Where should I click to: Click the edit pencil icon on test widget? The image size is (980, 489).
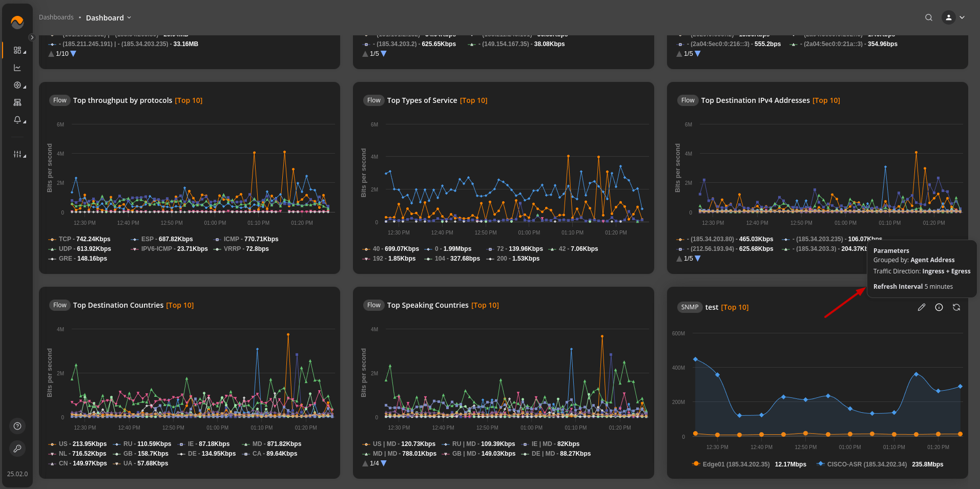(x=921, y=307)
